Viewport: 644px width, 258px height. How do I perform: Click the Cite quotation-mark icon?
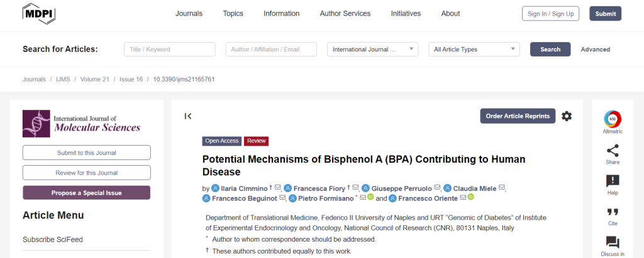[x=613, y=212]
